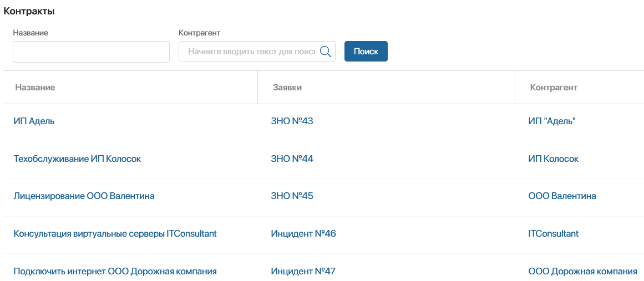Focus the Название text input field
The width and height of the screenshot is (644, 281).
[91, 52]
